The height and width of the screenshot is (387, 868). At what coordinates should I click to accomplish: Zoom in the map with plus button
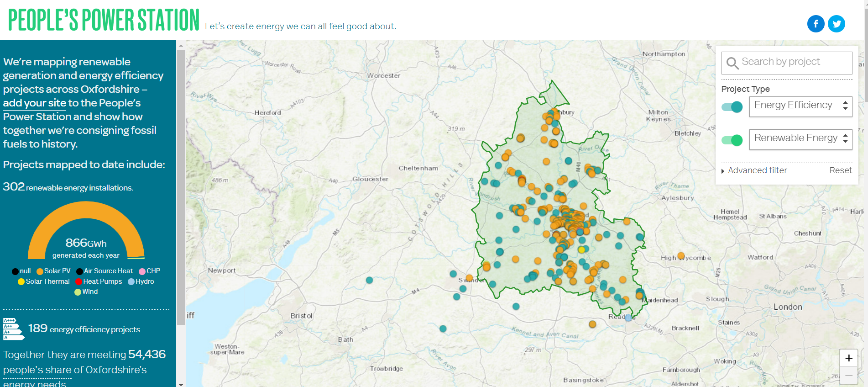tap(848, 358)
